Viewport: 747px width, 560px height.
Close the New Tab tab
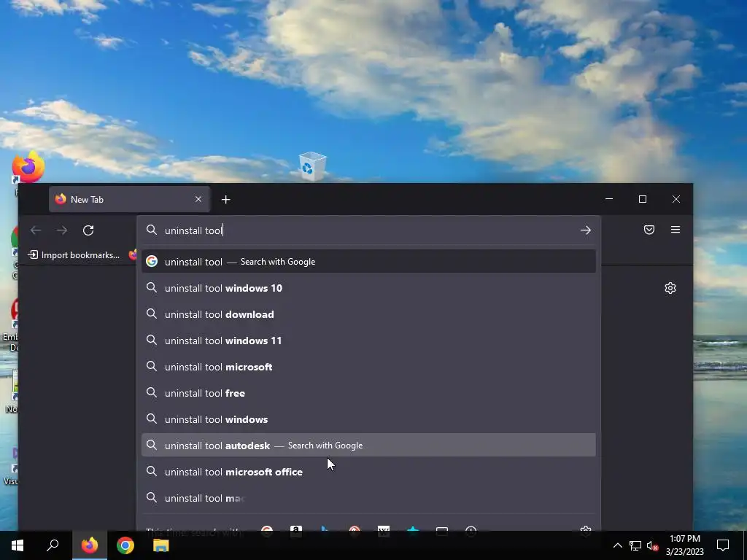click(198, 200)
